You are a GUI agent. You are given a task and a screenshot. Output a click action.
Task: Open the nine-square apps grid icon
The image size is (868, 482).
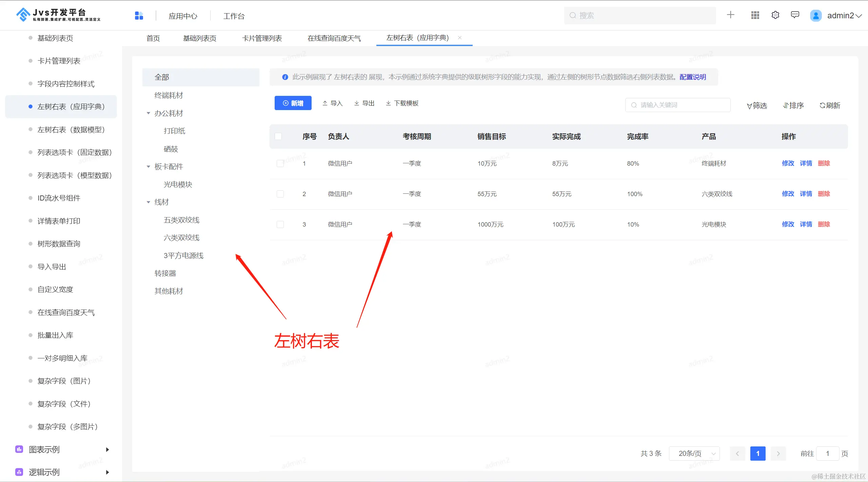(755, 15)
